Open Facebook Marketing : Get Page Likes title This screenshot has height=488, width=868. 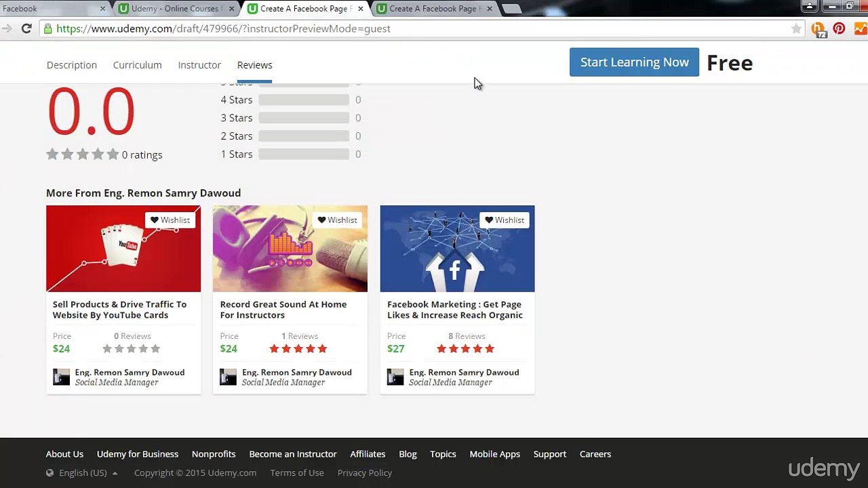[x=455, y=310]
